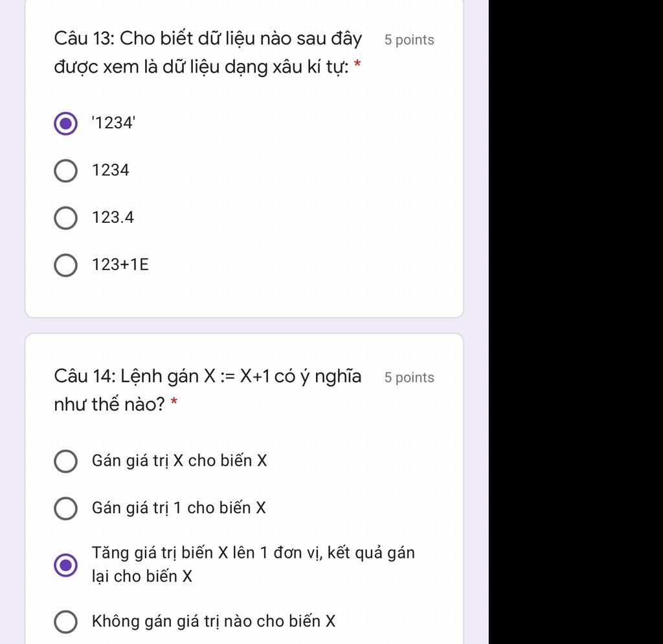Select the radio button for '1234' in quotes
Screen dimensions: 663x644
[65, 124]
